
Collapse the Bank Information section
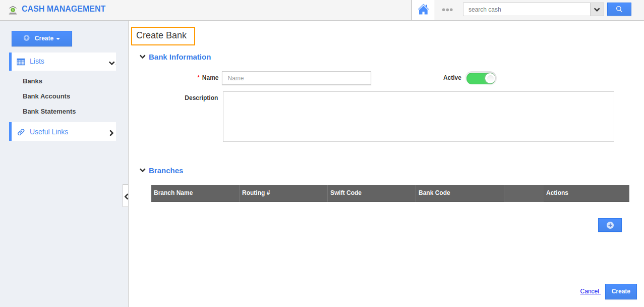(142, 57)
